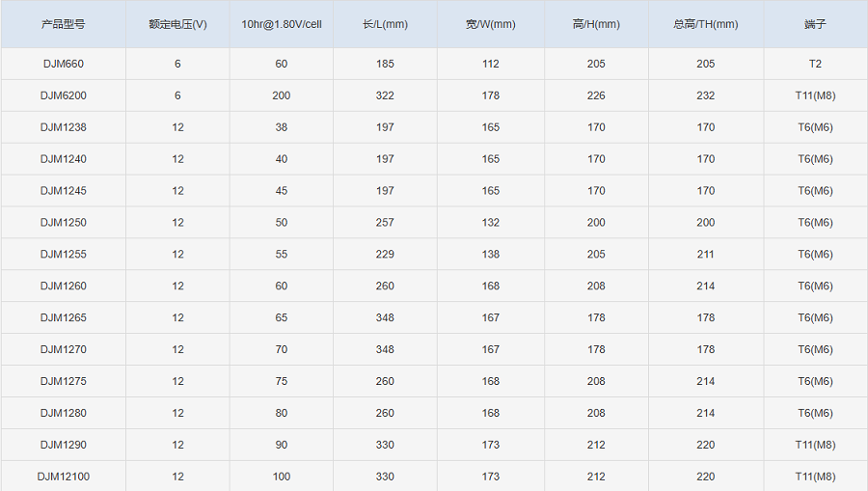The image size is (868, 491).
Task: Click the 额定电压(V) column header
Action: pos(177,24)
